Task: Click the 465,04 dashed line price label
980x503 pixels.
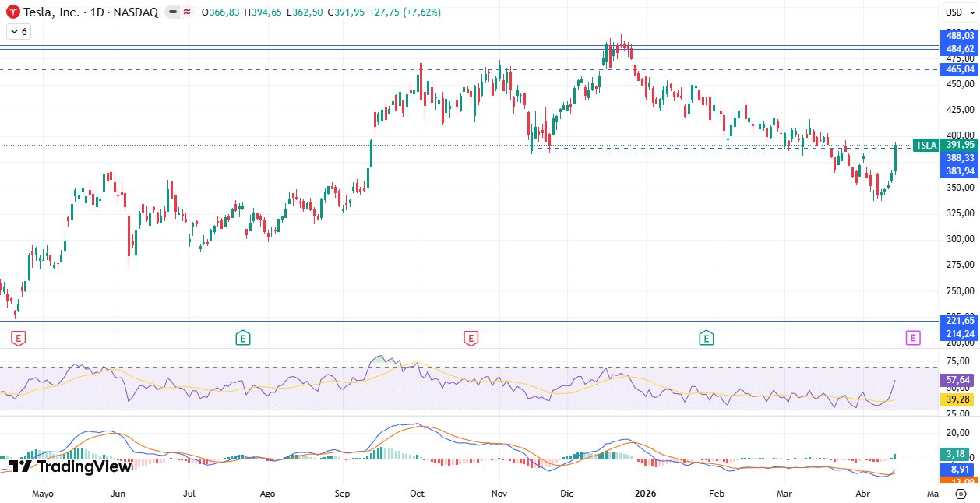Action: coord(959,69)
